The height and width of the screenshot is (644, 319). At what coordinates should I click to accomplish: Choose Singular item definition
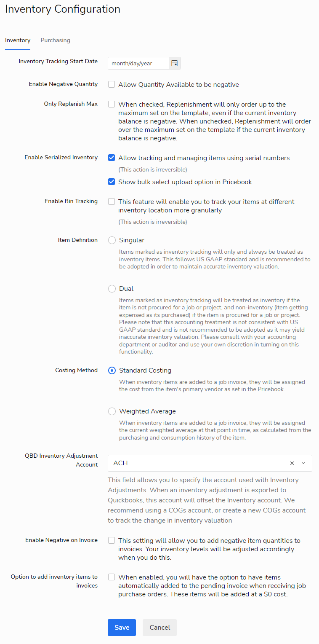click(112, 240)
